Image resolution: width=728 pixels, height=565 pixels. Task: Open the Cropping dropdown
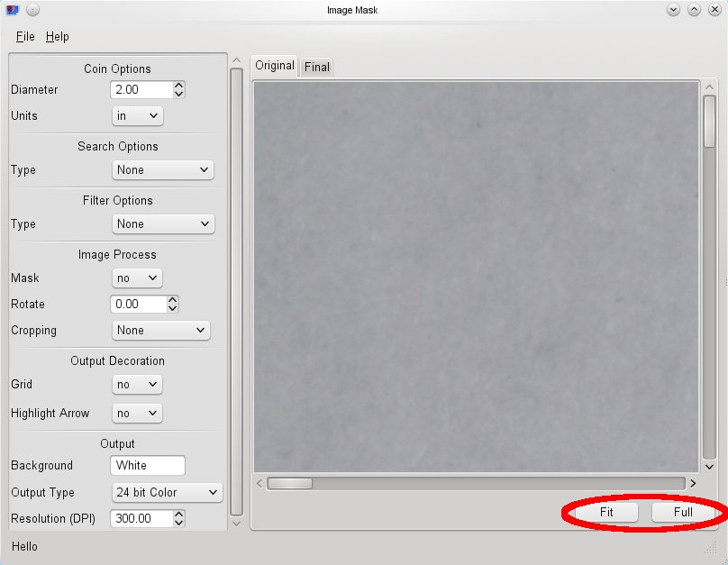(x=160, y=331)
